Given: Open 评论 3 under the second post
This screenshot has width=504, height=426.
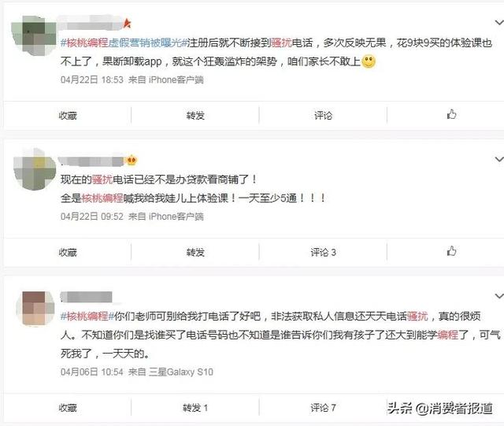Looking at the screenshot, I should (x=323, y=253).
